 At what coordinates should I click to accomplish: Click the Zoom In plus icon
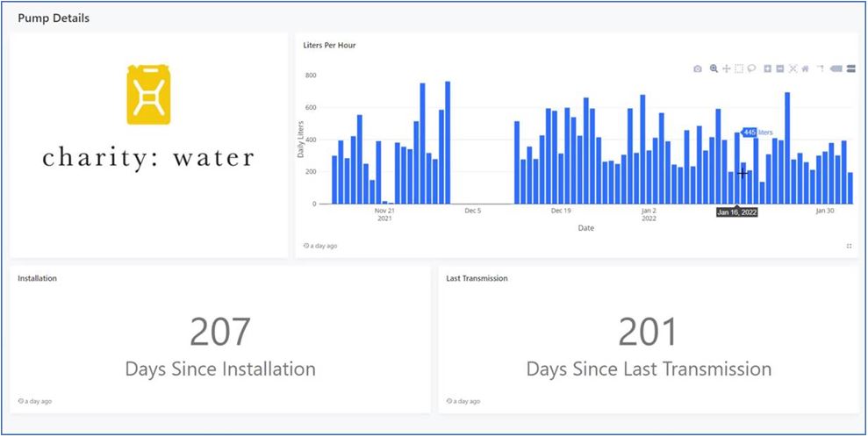tap(768, 68)
